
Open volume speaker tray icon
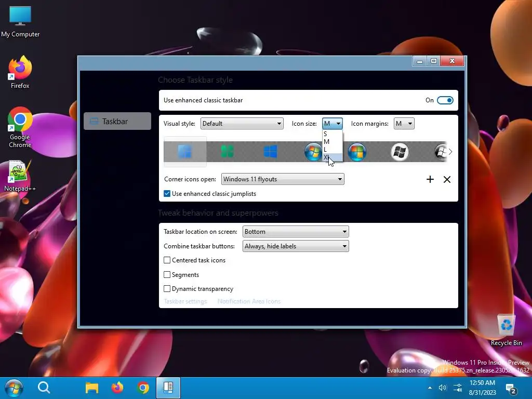pos(443,388)
